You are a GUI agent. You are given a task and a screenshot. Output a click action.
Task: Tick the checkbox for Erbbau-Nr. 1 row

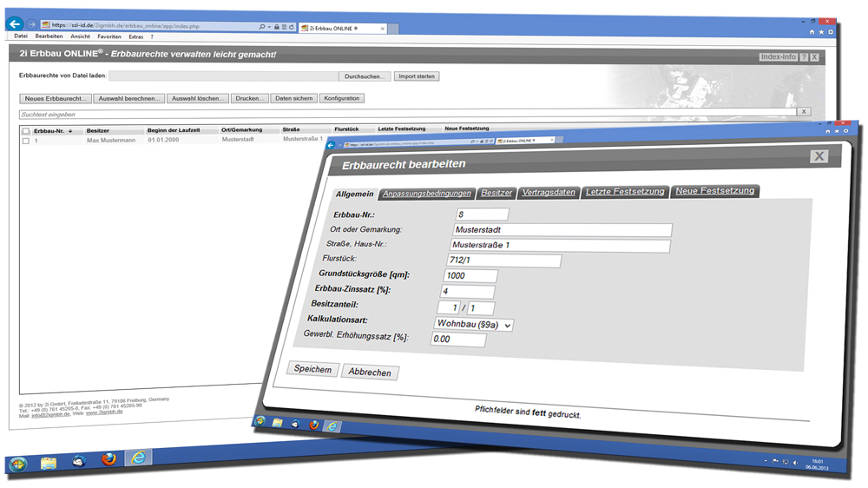[26, 140]
